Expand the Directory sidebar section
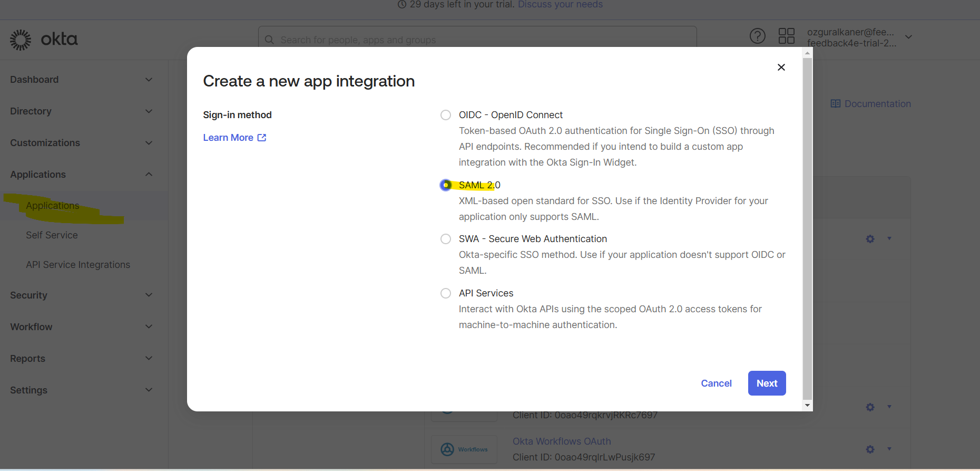Screen dimensions: 980x471 point(81,111)
